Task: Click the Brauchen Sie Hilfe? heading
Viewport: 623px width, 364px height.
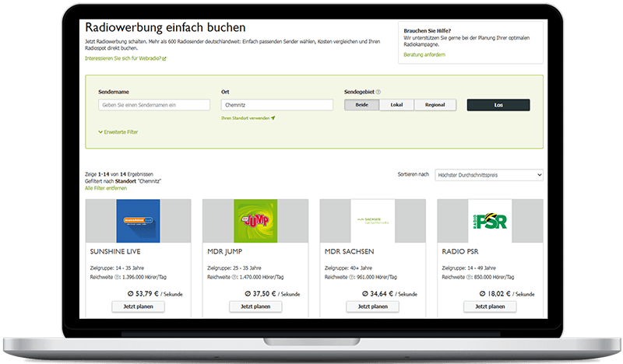Action: pyautogui.click(x=427, y=30)
